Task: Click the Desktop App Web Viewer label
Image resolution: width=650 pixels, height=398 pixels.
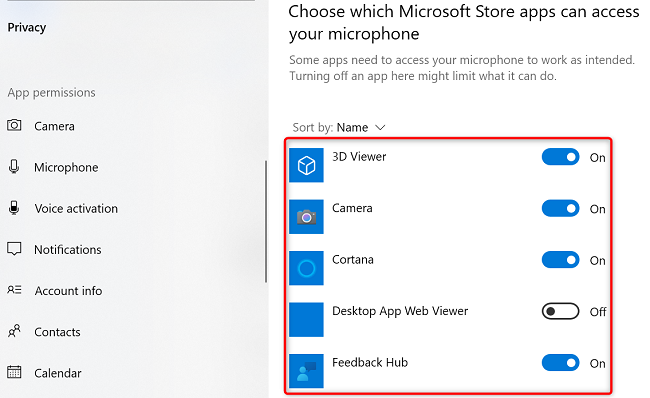Action: [400, 311]
